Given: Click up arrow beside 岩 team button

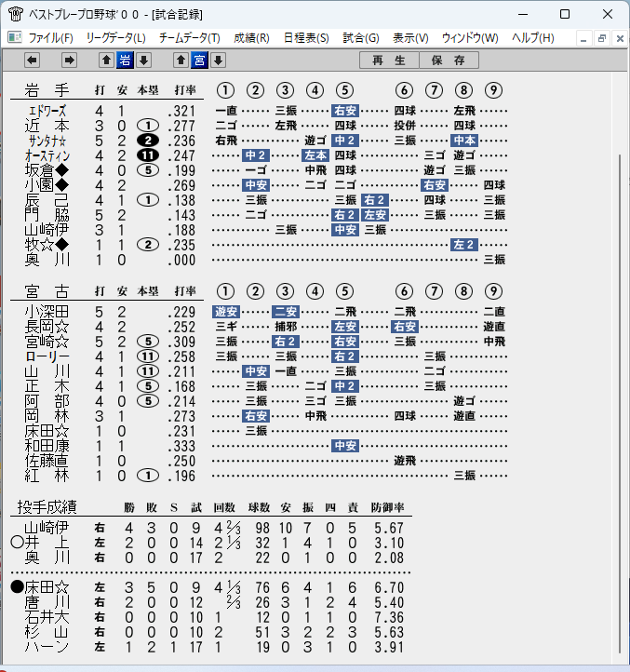Looking at the screenshot, I should [x=107, y=60].
